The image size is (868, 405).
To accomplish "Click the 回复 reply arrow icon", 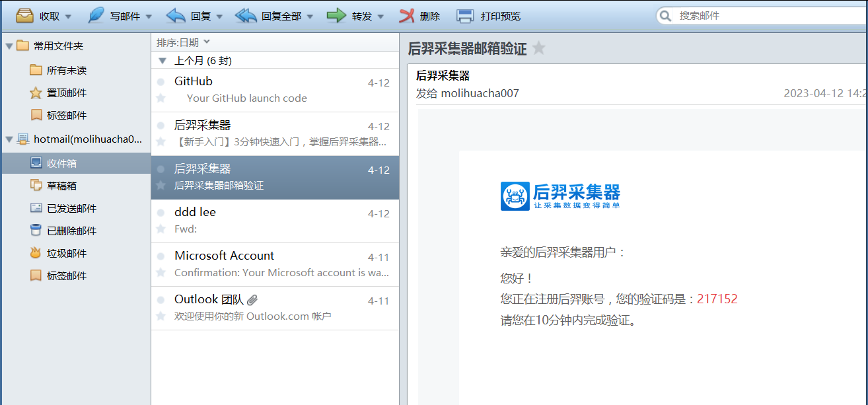I will click(176, 15).
